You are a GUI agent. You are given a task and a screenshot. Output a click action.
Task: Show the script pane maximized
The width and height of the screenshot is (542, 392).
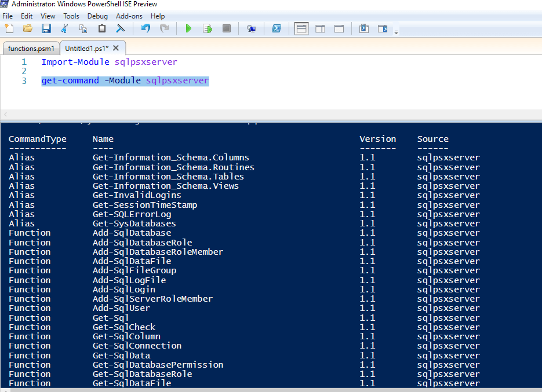tap(339, 29)
